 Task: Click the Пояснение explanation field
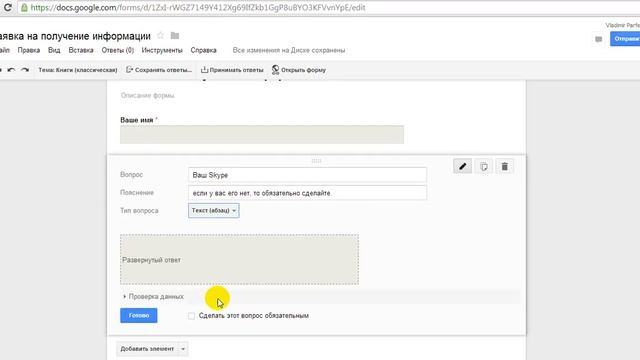click(x=307, y=193)
